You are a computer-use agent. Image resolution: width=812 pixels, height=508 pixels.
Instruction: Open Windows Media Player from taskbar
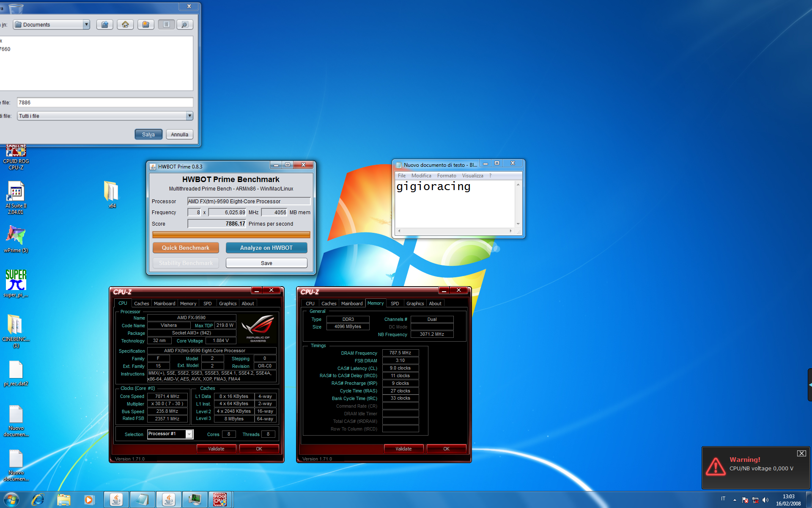pos(89,500)
